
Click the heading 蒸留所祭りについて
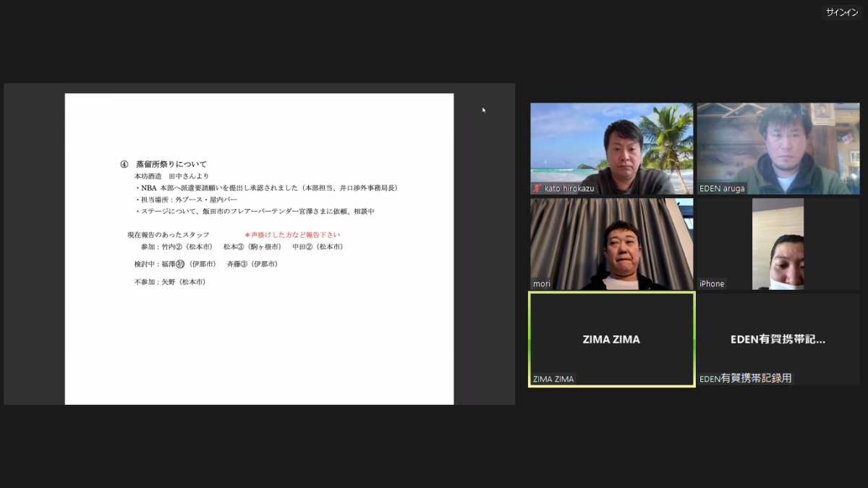pyautogui.click(x=171, y=164)
